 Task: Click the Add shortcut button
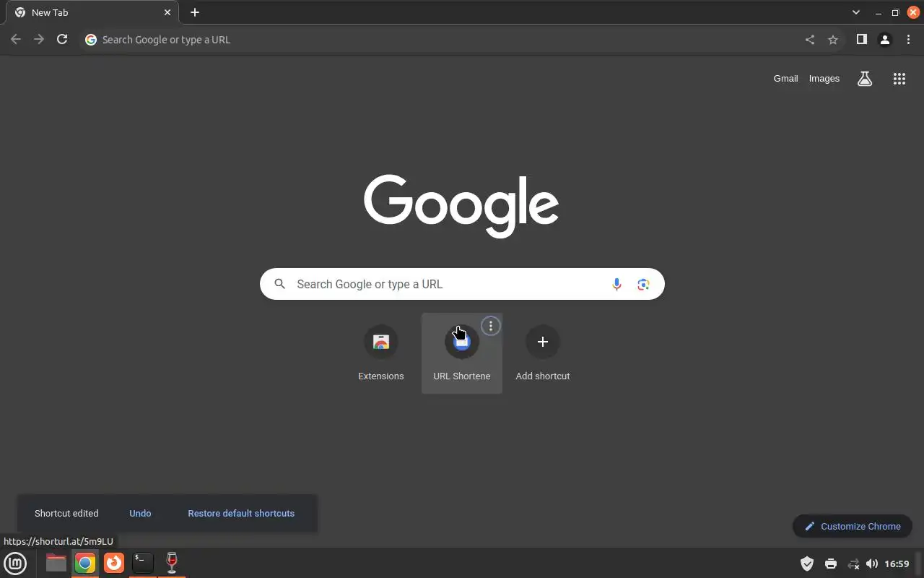[x=543, y=353]
